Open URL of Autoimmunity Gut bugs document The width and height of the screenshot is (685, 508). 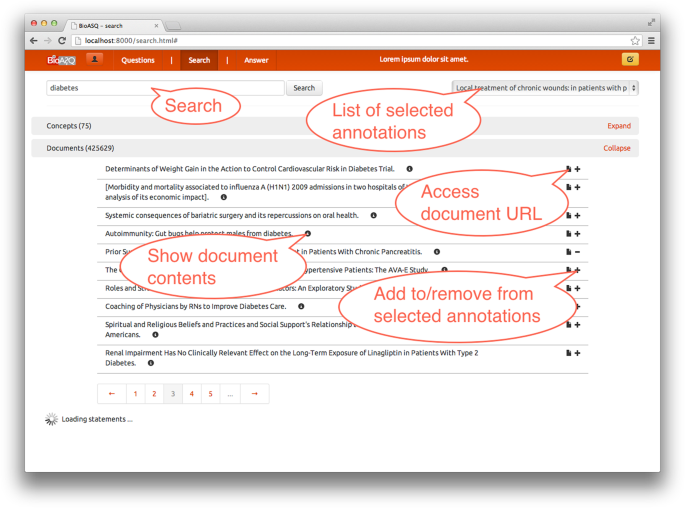pyautogui.click(x=568, y=234)
